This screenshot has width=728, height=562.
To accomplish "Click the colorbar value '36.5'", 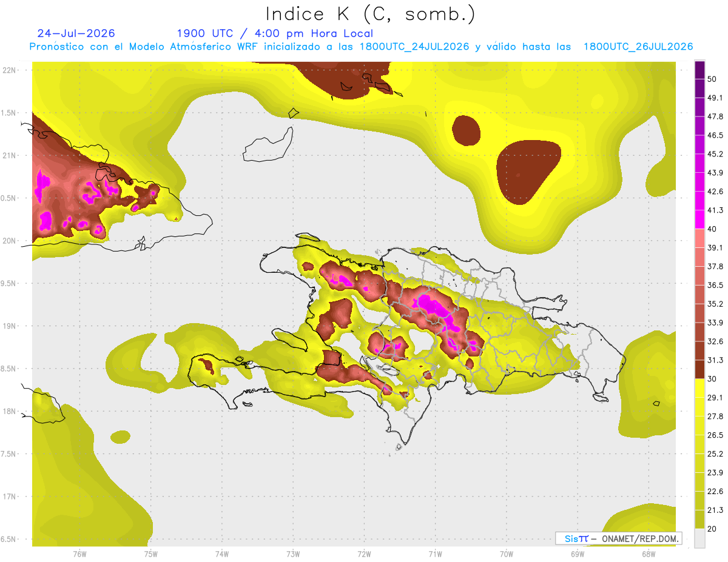I will coord(715,285).
